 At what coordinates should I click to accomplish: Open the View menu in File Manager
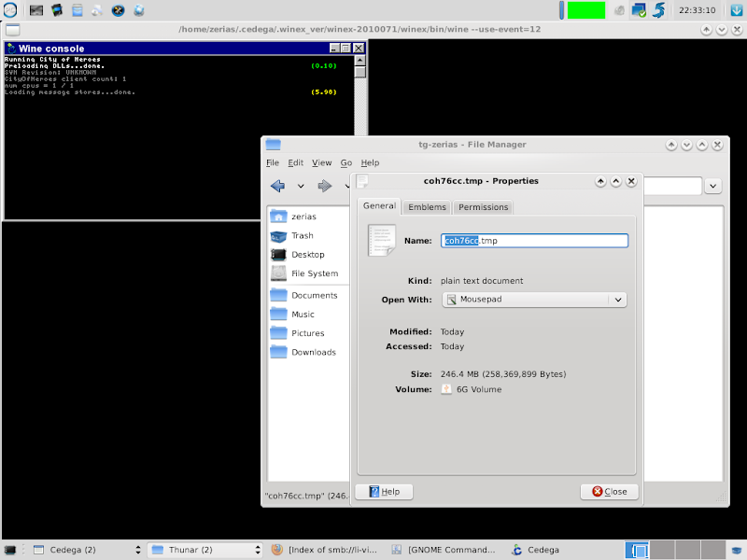(321, 162)
